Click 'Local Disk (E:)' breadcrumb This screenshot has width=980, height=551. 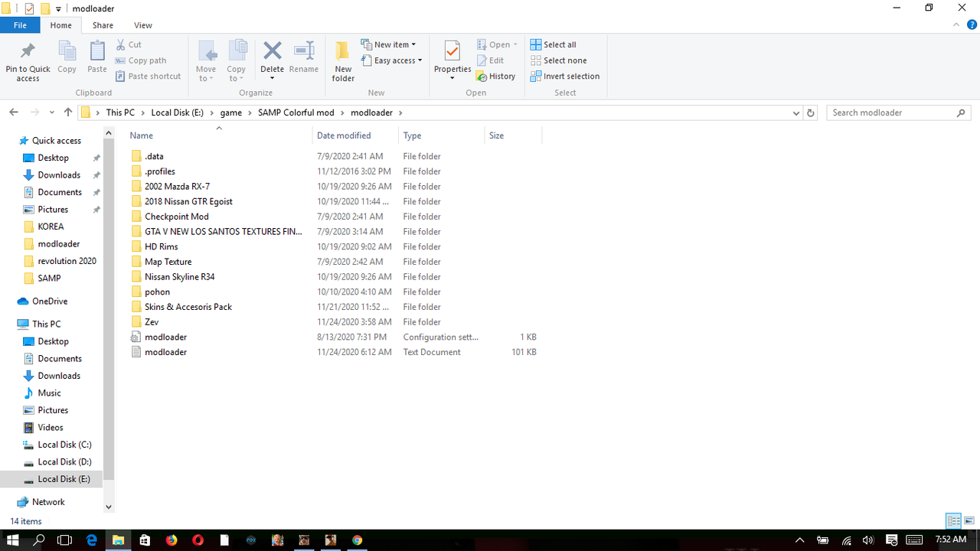pyautogui.click(x=177, y=112)
